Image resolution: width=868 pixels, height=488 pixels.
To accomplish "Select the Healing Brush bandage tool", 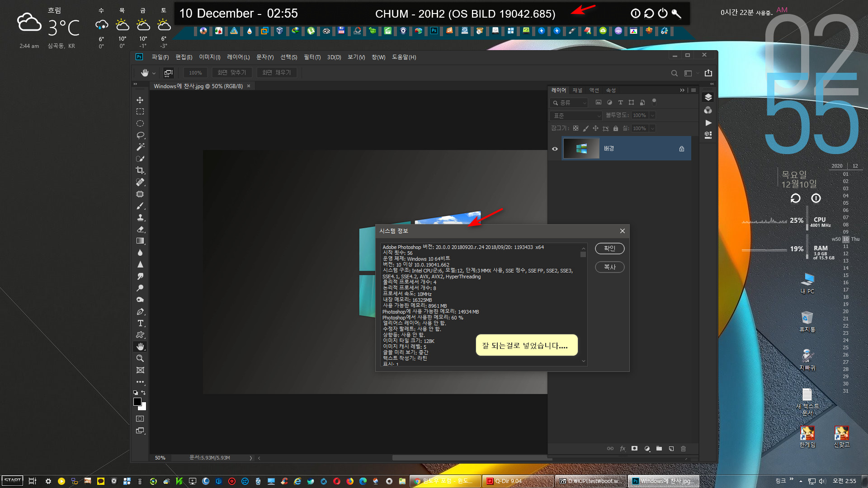I will click(x=140, y=182).
